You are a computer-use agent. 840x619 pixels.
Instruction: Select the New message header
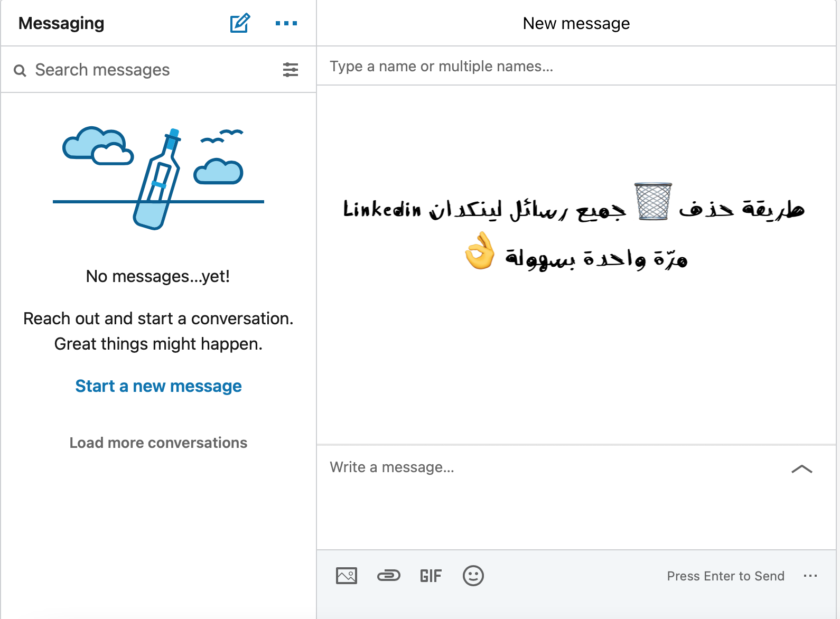[576, 23]
